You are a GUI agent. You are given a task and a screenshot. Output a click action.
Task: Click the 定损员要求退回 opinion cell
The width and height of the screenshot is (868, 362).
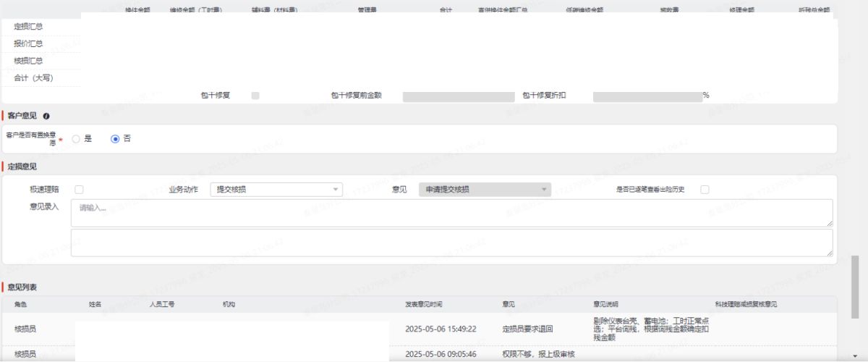(x=527, y=329)
